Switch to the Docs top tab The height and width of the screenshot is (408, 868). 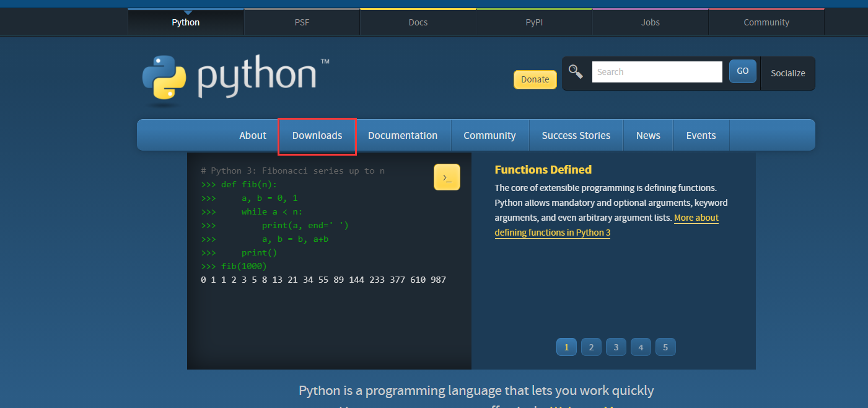418,22
